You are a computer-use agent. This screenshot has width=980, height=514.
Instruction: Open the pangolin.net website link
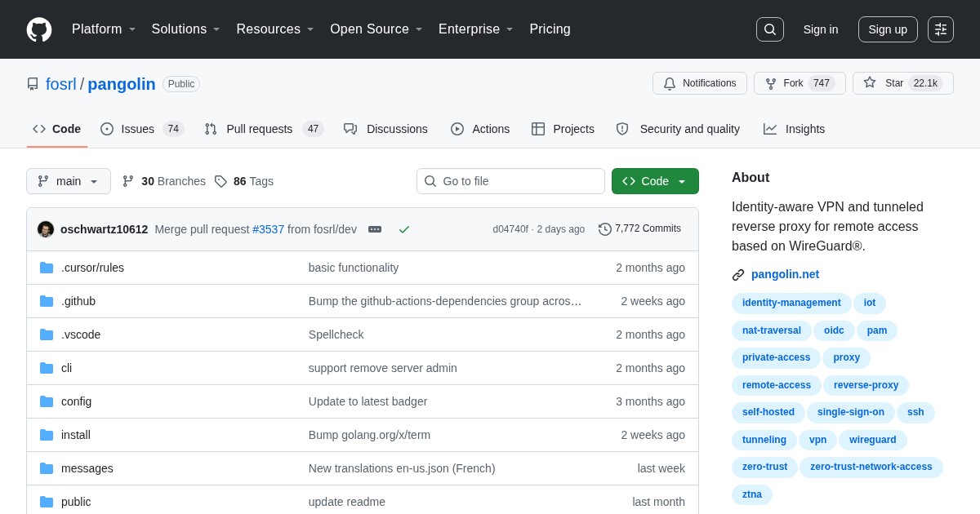click(x=785, y=275)
